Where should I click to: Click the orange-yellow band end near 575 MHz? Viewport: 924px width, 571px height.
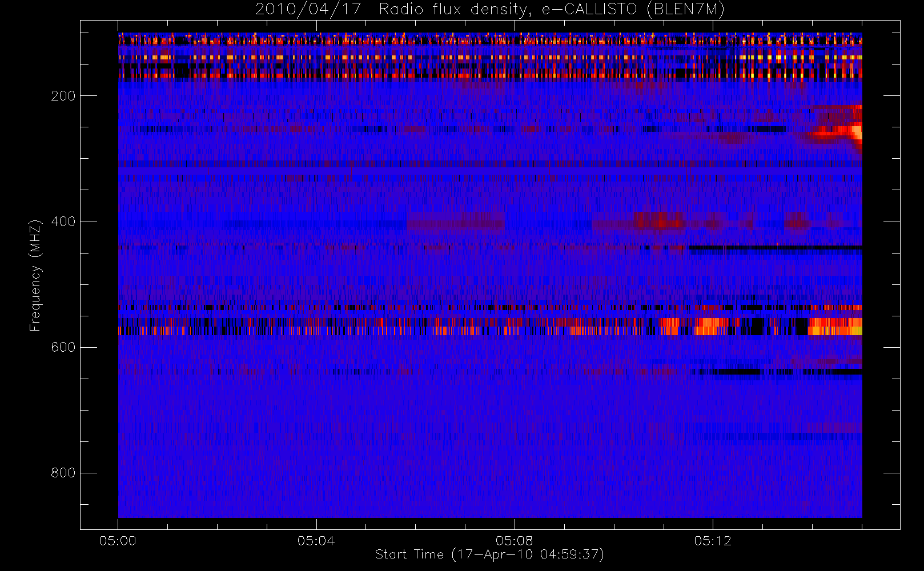835,327
